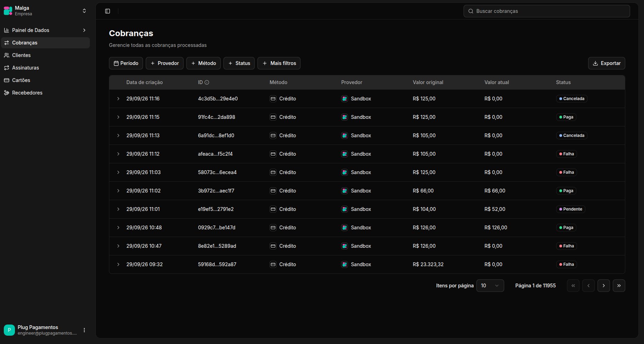Screen dimensions: 644x344
Task: Expand the 29/09/26 11:16 charge row
Action: click(118, 99)
